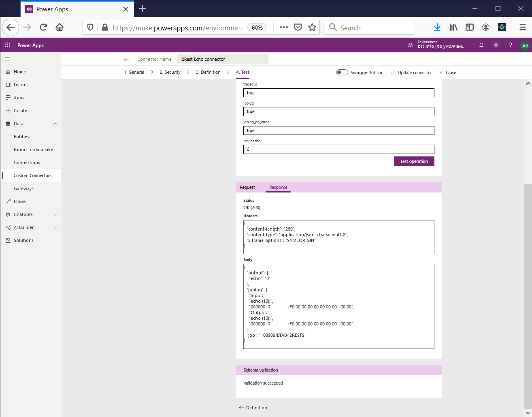
Task: Click the Test operation button
Action: pos(414,161)
